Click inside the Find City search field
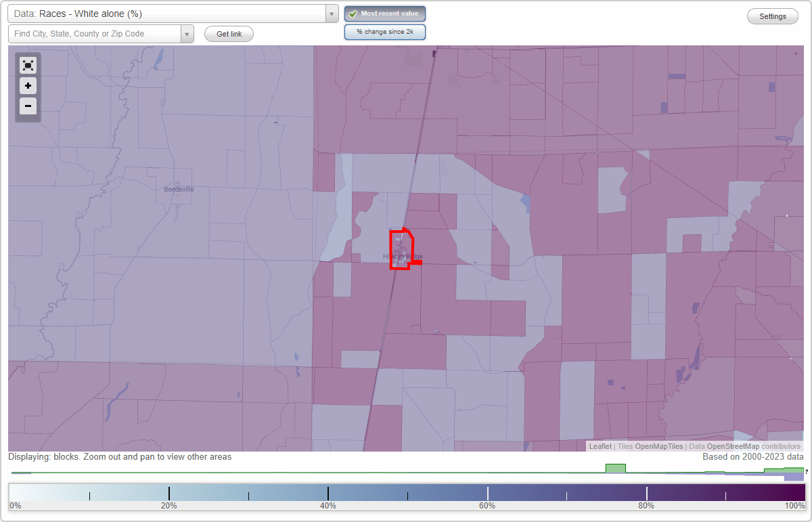Screen dimensions: 812x522 coord(95,33)
